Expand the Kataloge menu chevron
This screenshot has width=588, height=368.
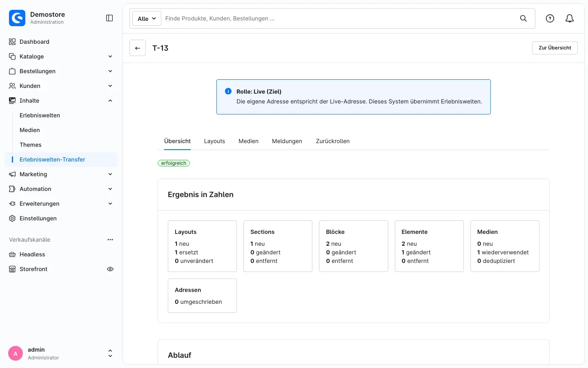110,56
